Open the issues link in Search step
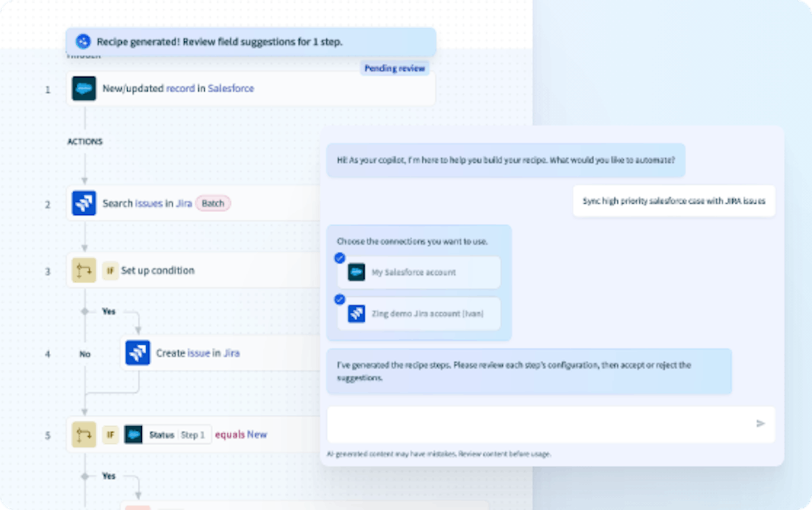812x510 pixels. tap(149, 203)
